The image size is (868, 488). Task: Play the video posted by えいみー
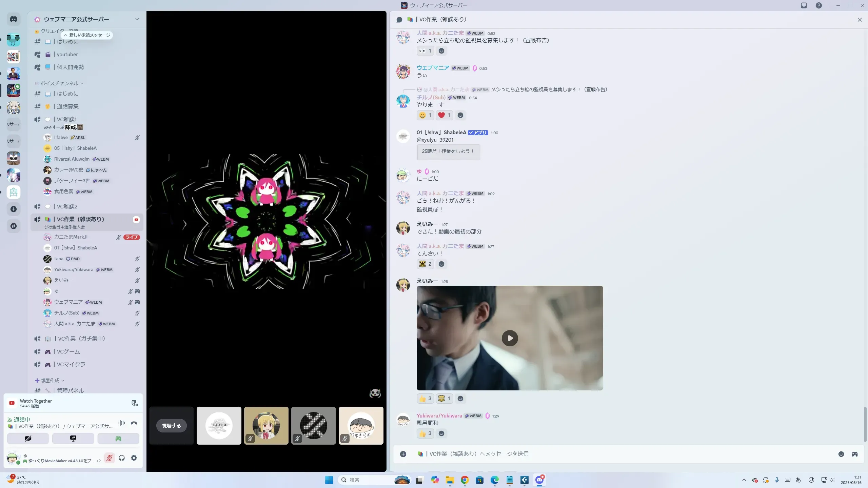(x=510, y=338)
